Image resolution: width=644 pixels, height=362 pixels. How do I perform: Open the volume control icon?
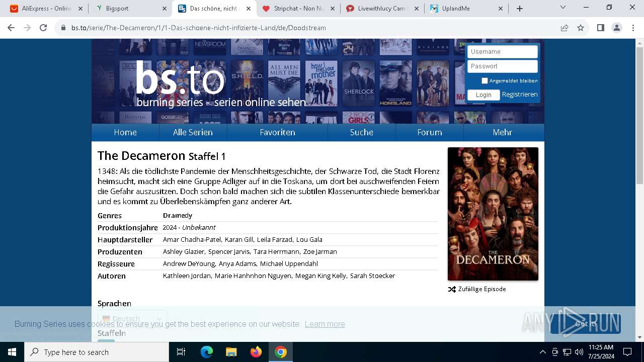pos(579,352)
